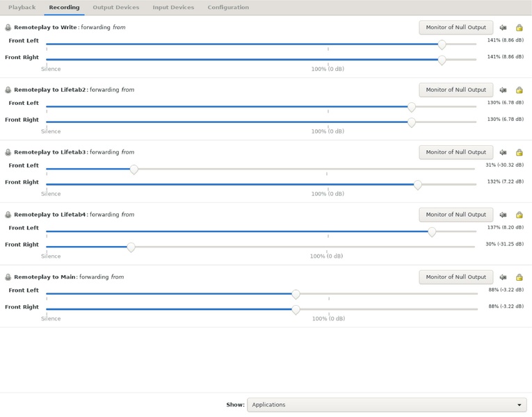The height and width of the screenshot is (417, 532).
Task: Mute the Remoteplay to Lifetab4 stream
Action: click(503, 215)
